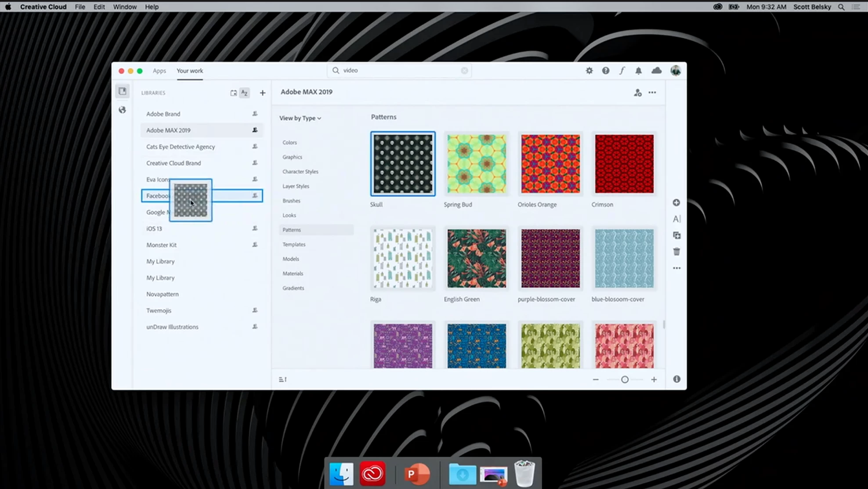The image size is (868, 489).
Task: Select the Spring Bud pattern thumbnail
Action: (x=476, y=164)
